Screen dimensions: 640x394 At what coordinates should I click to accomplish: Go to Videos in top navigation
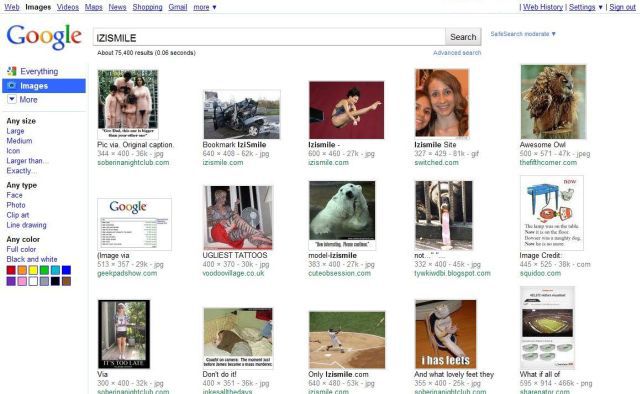[68, 7]
